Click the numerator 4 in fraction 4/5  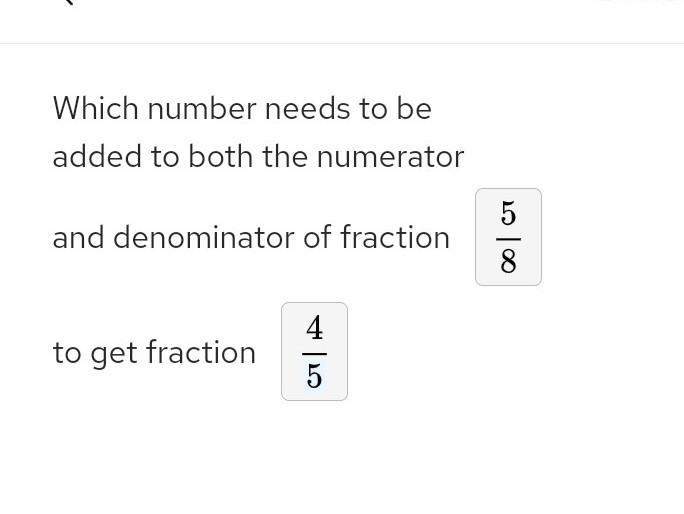[315, 328]
